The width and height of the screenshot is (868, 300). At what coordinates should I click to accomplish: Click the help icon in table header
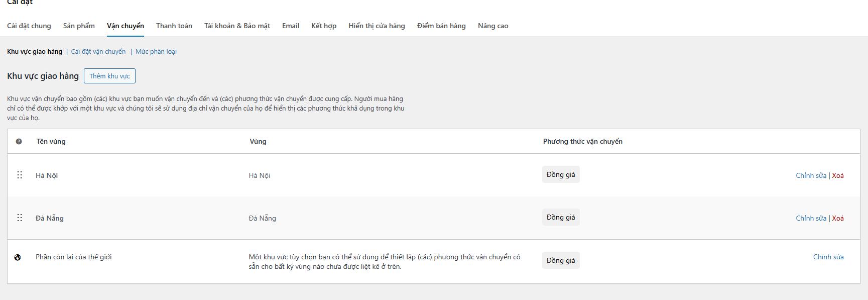click(x=19, y=142)
